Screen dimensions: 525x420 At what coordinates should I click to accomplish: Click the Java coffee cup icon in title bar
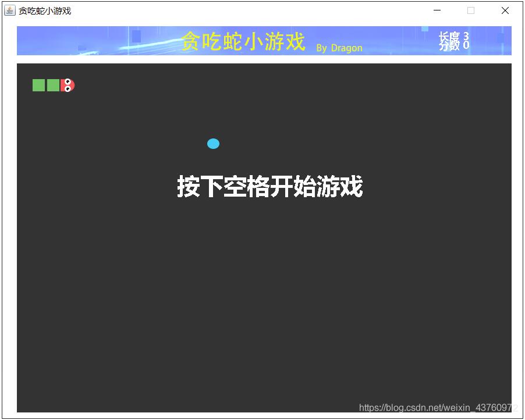[9, 10]
